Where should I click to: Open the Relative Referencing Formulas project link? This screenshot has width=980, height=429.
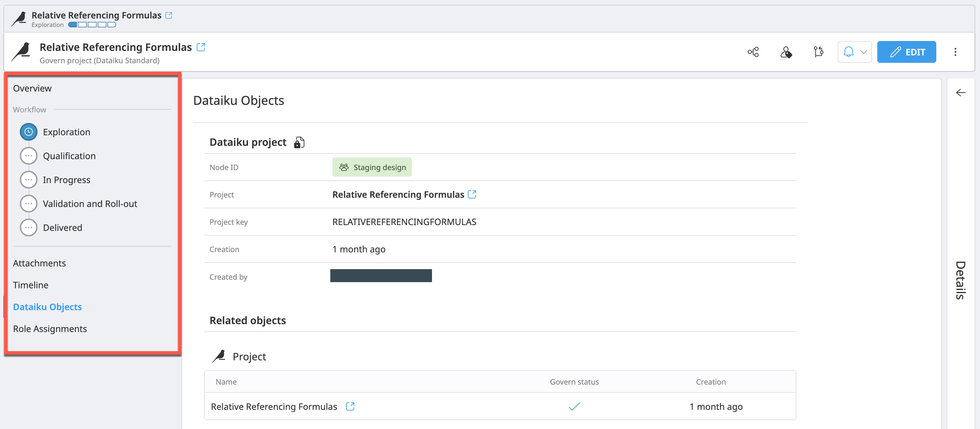point(398,194)
